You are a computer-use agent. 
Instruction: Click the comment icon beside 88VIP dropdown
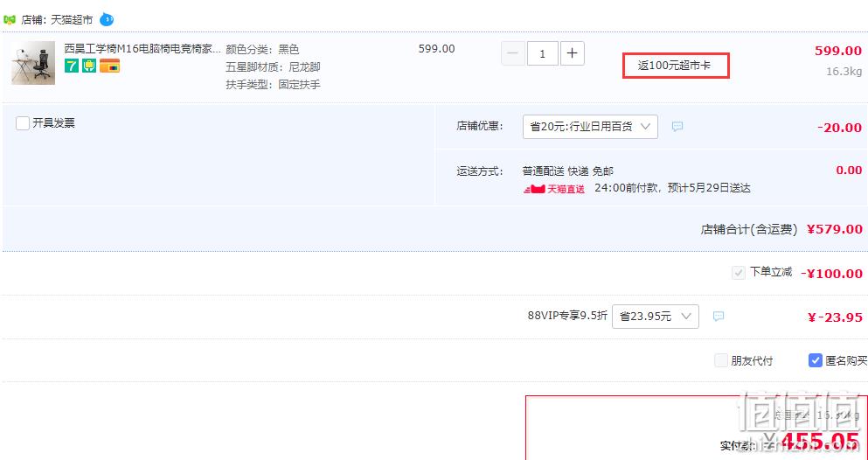[x=719, y=316]
